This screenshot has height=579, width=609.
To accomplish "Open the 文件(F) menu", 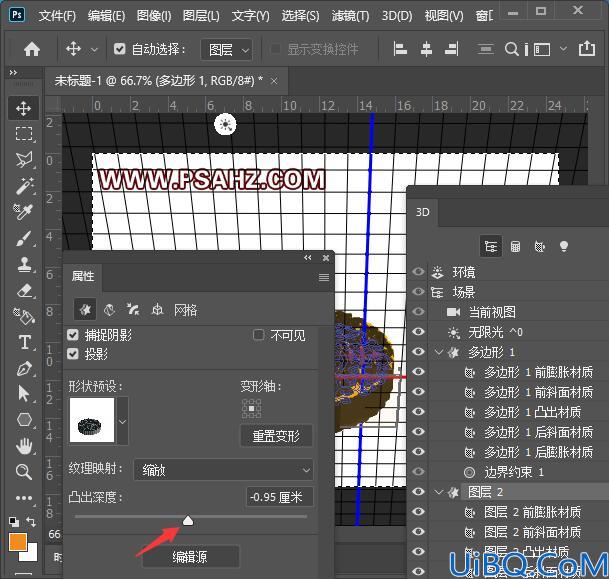I will click(x=57, y=16).
